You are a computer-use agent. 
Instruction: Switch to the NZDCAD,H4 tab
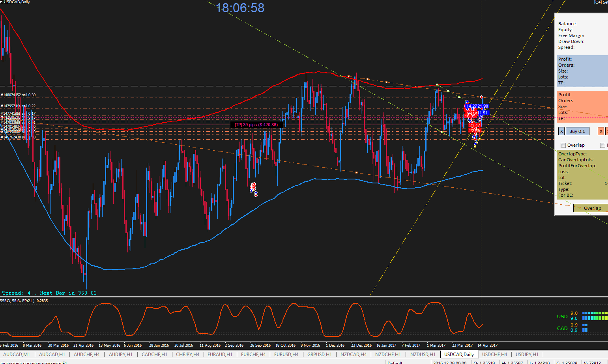tap(354, 355)
